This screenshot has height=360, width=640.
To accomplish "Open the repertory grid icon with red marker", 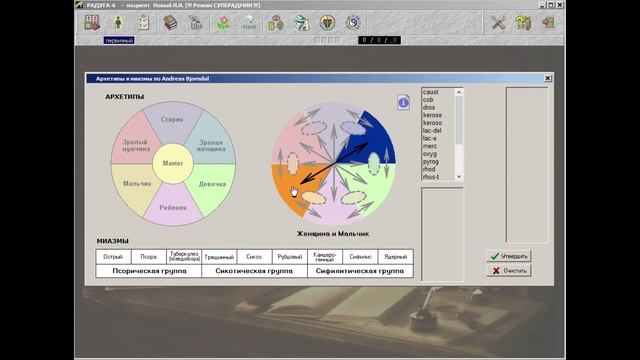I will pyautogui.click(x=92, y=22).
